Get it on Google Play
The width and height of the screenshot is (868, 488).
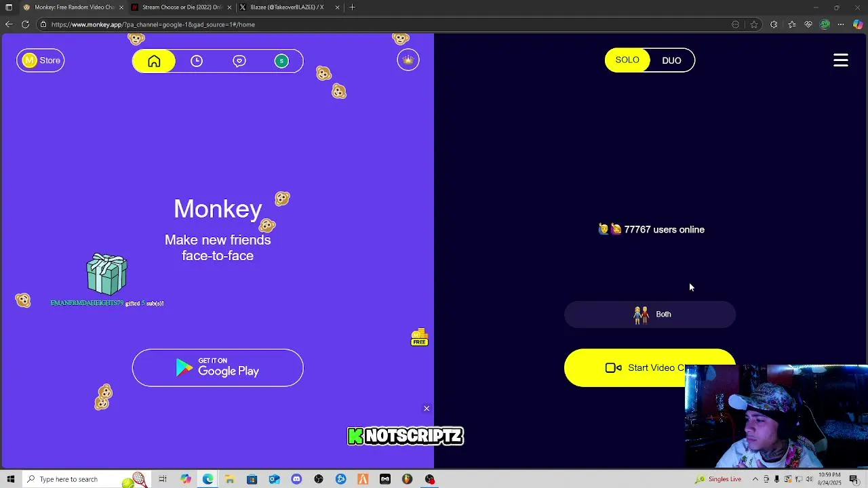coord(218,368)
